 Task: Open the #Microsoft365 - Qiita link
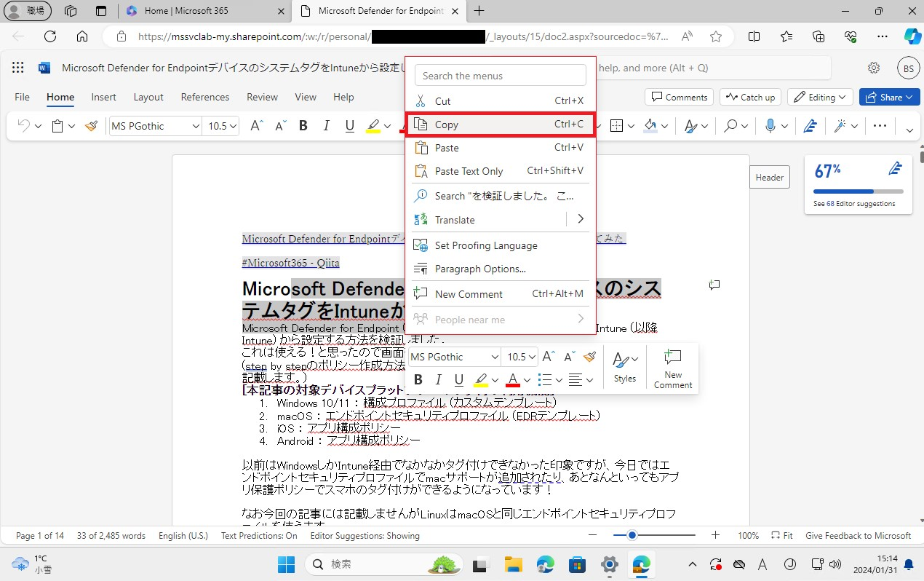[290, 263]
